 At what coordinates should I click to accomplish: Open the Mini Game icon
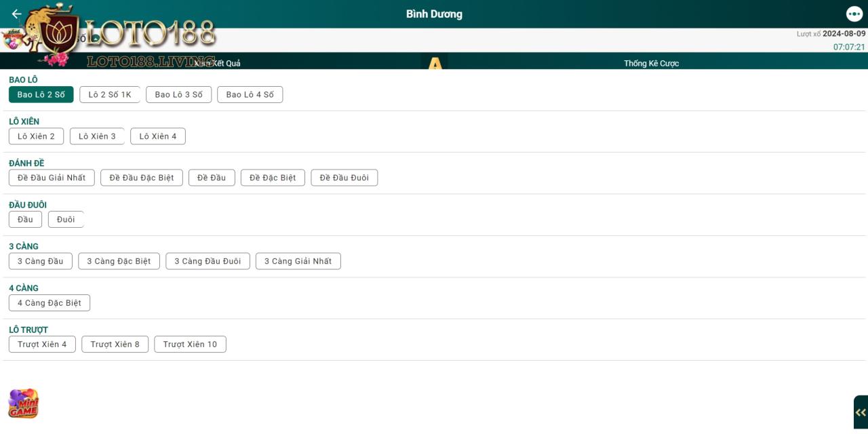[23, 404]
